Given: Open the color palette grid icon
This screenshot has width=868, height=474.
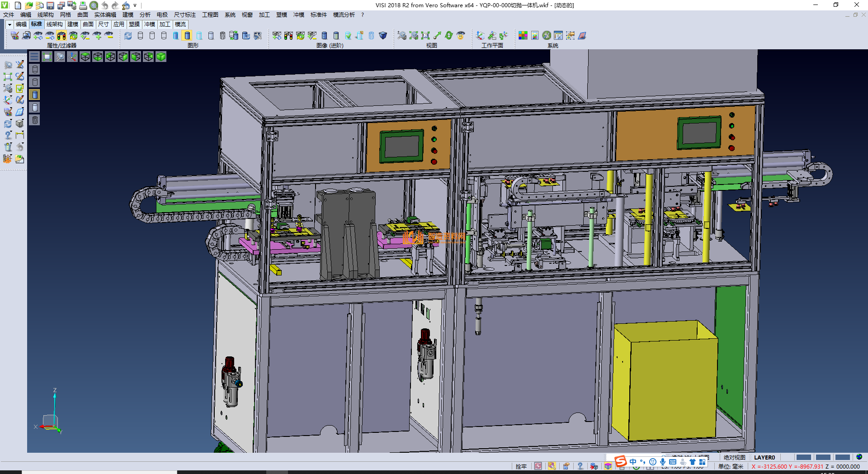Looking at the screenshot, I should [523, 35].
